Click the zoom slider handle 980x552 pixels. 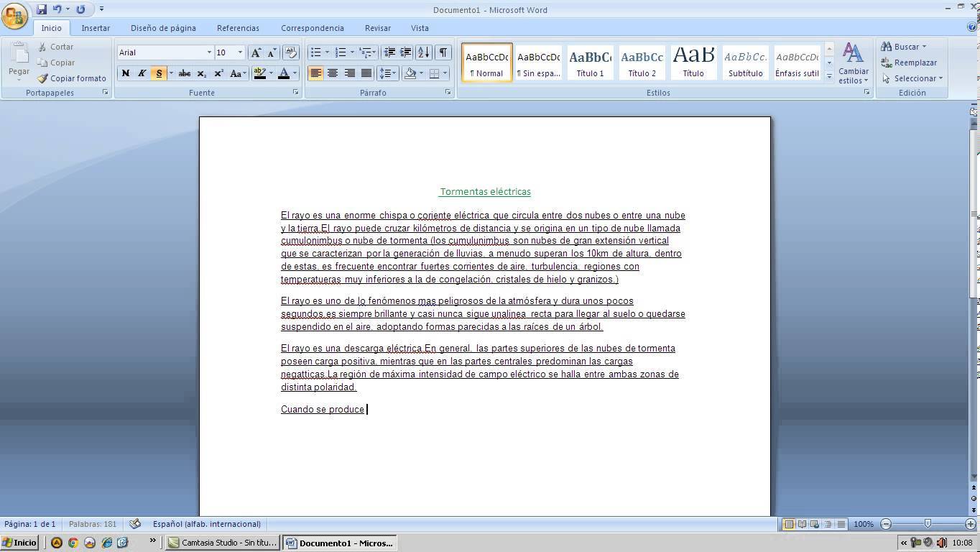pyautogui.click(x=928, y=524)
